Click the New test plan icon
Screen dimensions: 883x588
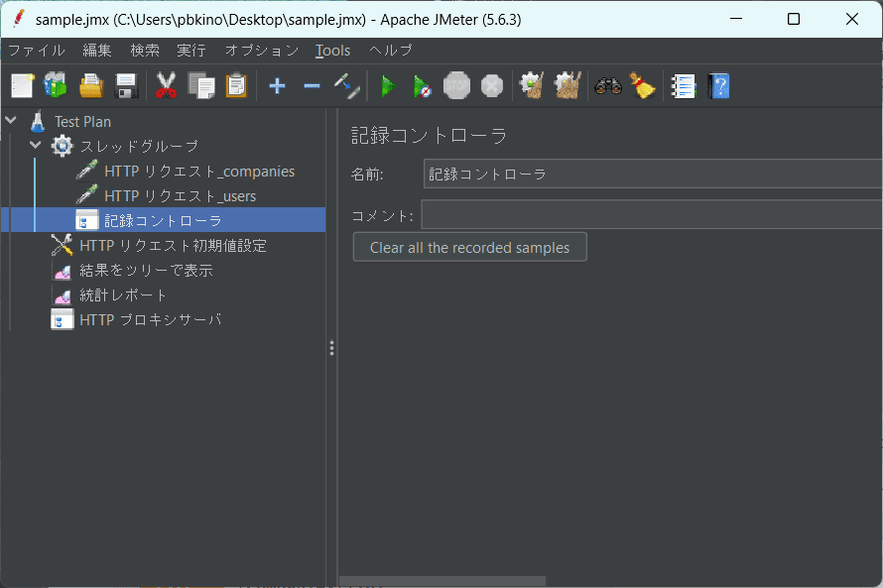coord(23,86)
